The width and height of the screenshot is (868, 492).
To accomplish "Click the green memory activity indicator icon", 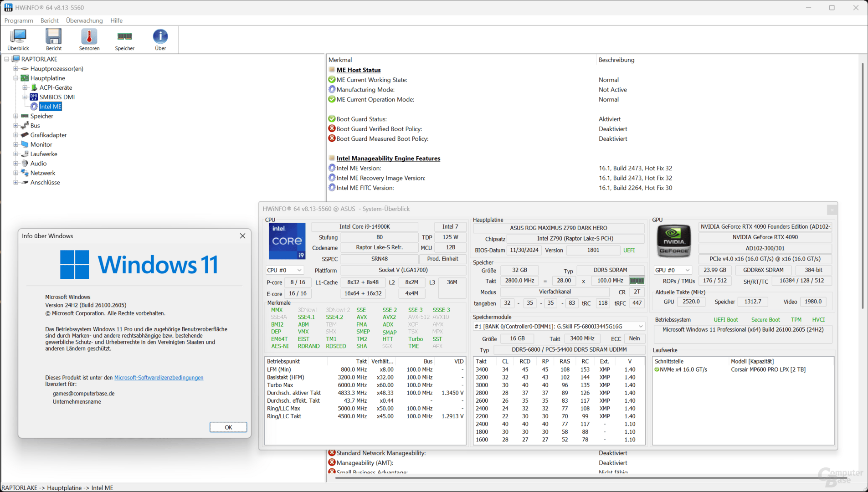I will 637,281.
